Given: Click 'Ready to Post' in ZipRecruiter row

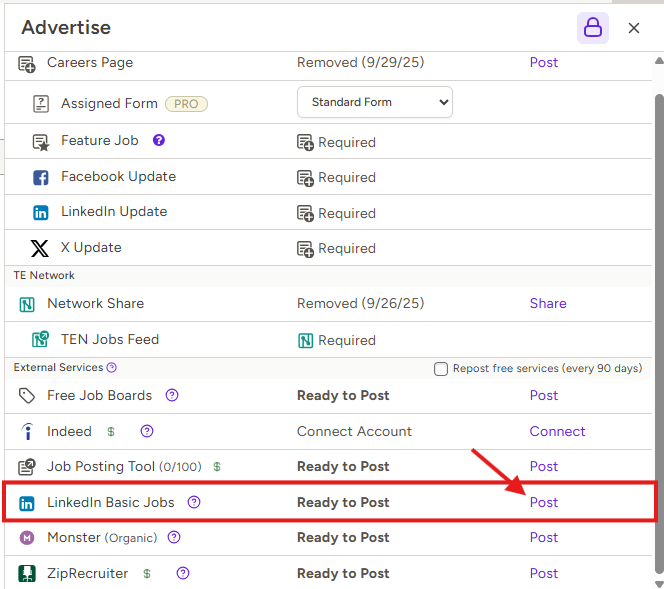Looking at the screenshot, I should point(343,573).
